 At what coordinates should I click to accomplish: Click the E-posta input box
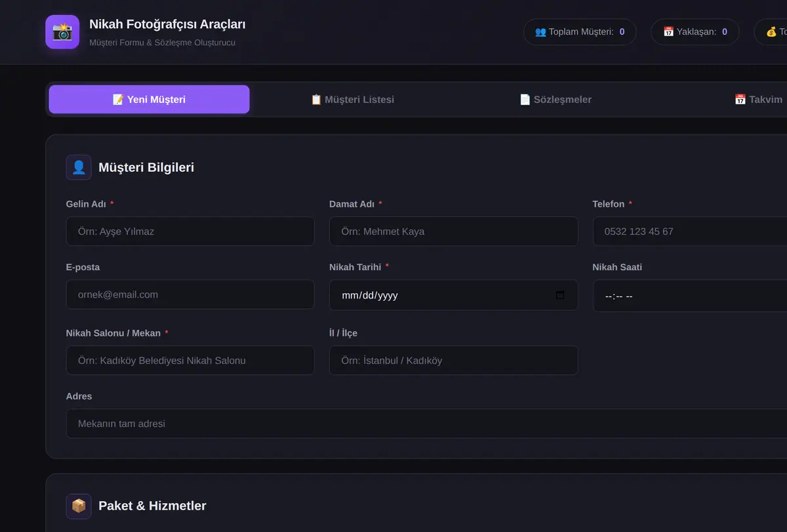pos(190,295)
